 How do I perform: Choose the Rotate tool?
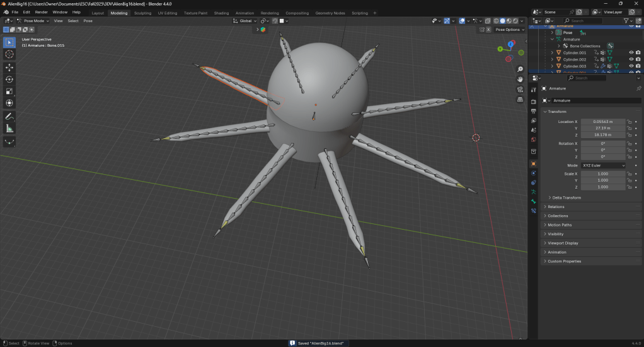coord(9,79)
